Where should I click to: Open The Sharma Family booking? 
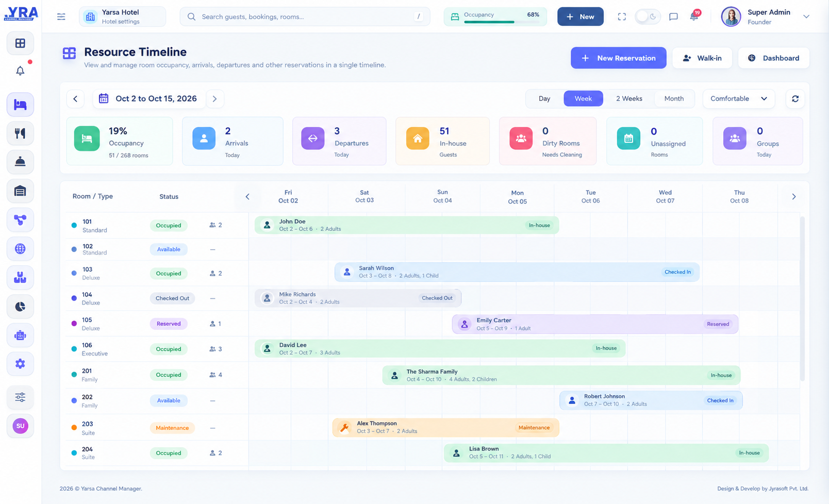click(561, 375)
